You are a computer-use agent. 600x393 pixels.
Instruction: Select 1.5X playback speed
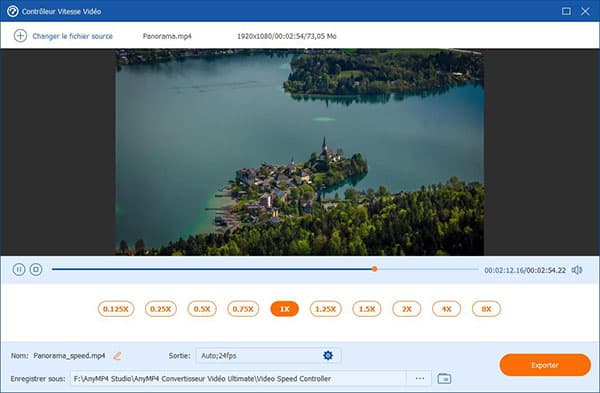tap(367, 309)
